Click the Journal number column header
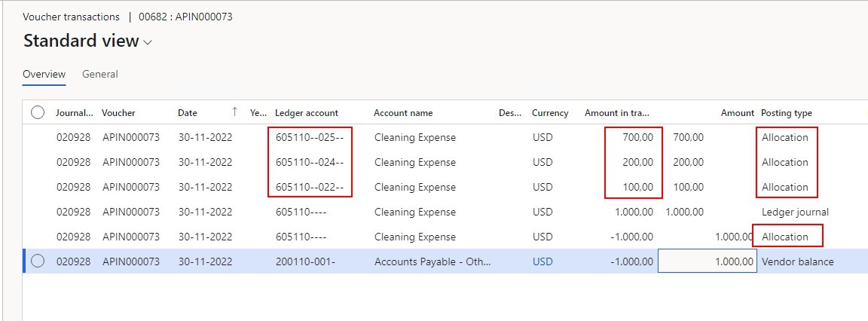Image resolution: width=868 pixels, height=321 pixels. point(74,113)
